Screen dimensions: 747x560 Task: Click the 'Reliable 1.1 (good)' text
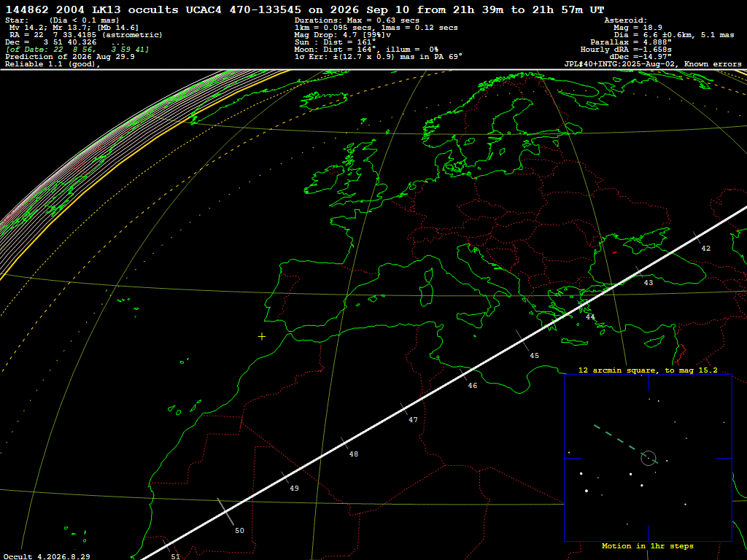point(52,64)
